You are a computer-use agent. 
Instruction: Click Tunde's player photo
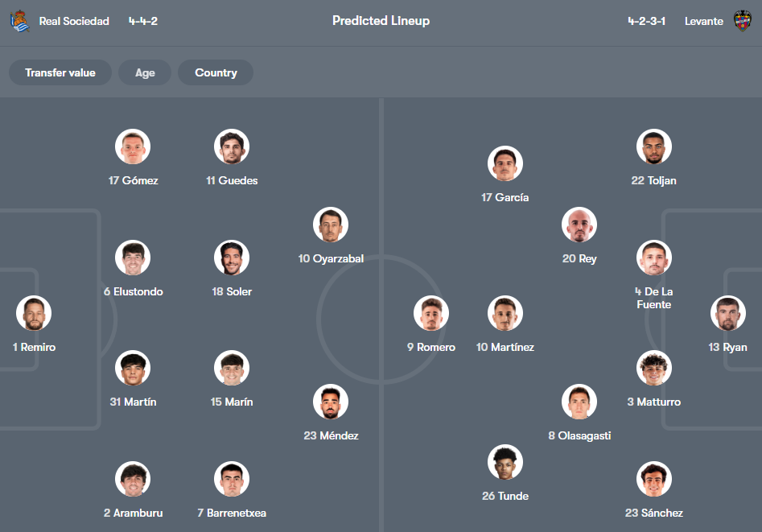coord(505,462)
